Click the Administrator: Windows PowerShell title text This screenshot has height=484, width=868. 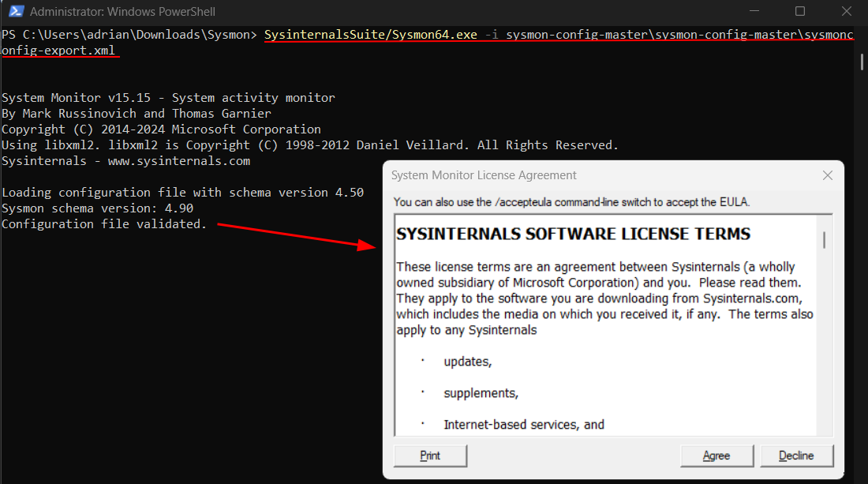[122, 12]
